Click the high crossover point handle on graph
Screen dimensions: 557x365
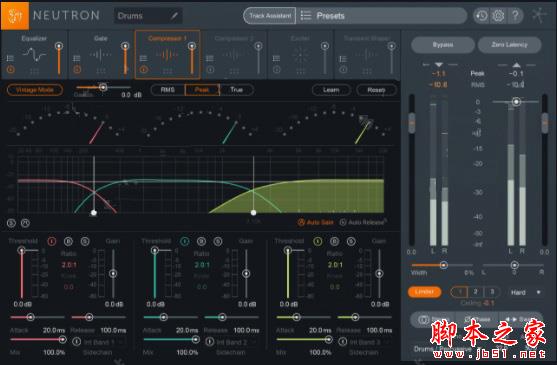(253, 213)
